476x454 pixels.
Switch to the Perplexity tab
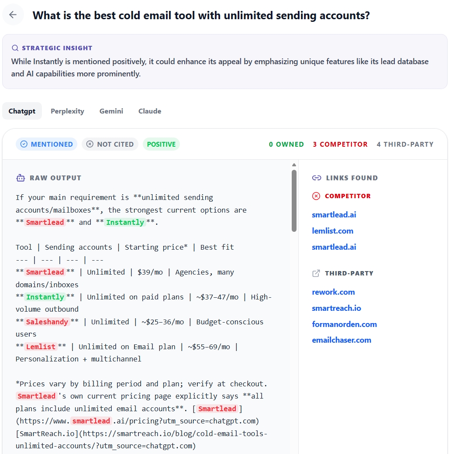pos(67,111)
